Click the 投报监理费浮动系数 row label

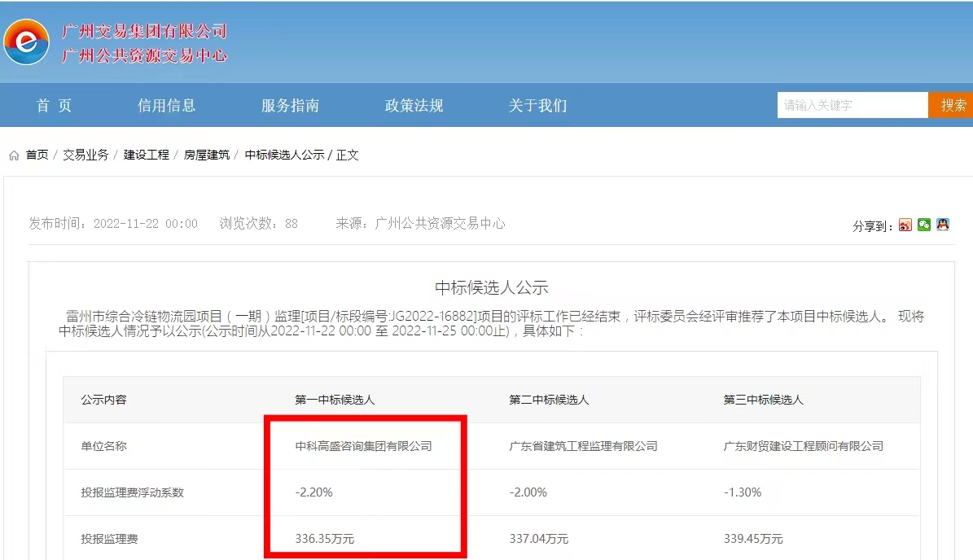(132, 492)
